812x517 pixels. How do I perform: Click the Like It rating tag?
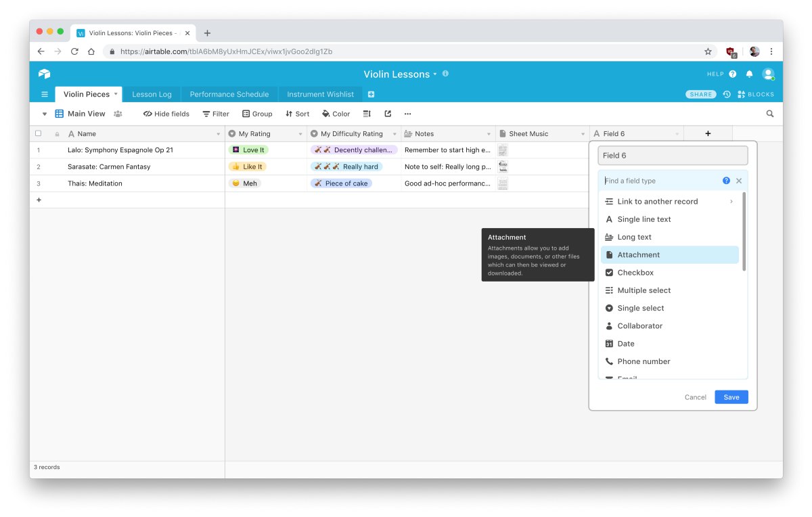click(247, 166)
